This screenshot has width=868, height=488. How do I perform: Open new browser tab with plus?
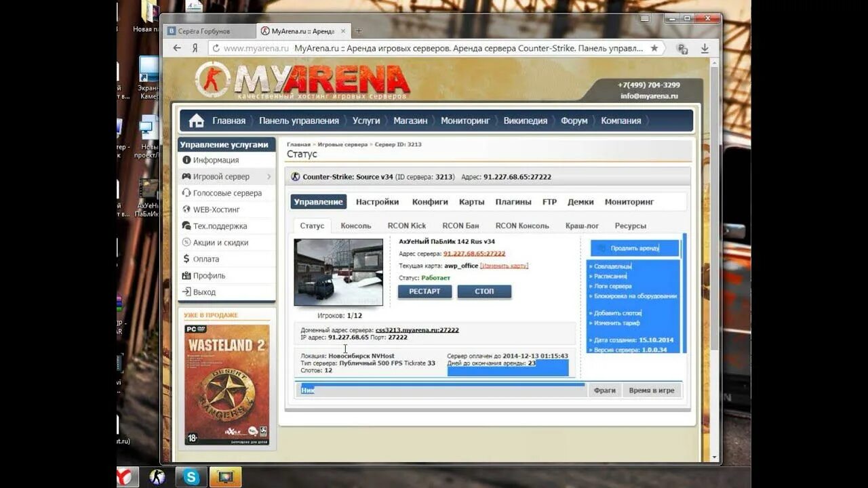click(x=359, y=31)
